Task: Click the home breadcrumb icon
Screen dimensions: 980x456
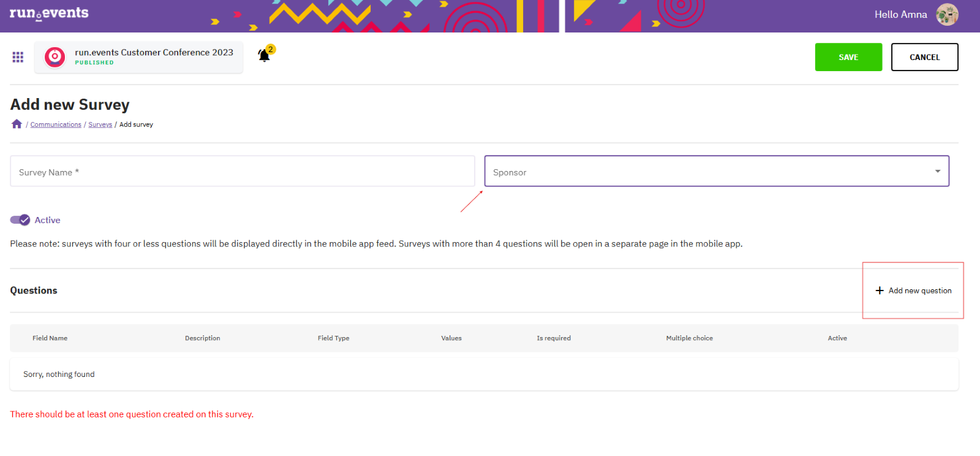Action: 17,124
